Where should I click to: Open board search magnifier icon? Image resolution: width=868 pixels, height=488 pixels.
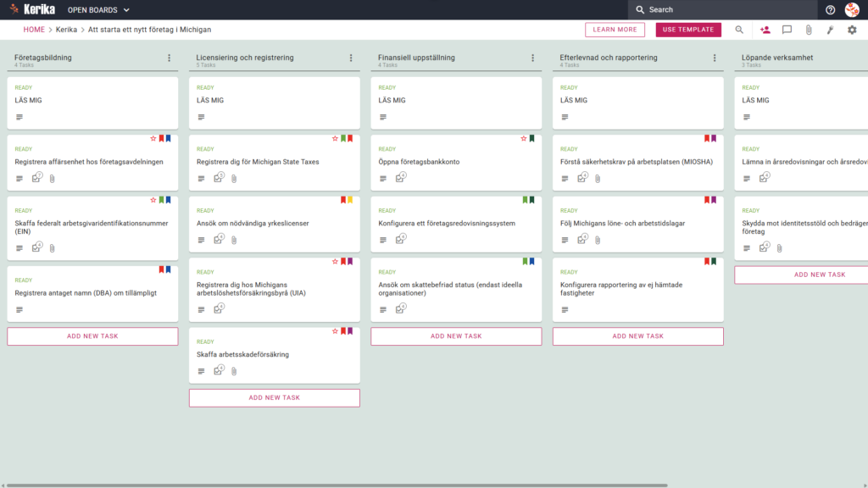(739, 30)
